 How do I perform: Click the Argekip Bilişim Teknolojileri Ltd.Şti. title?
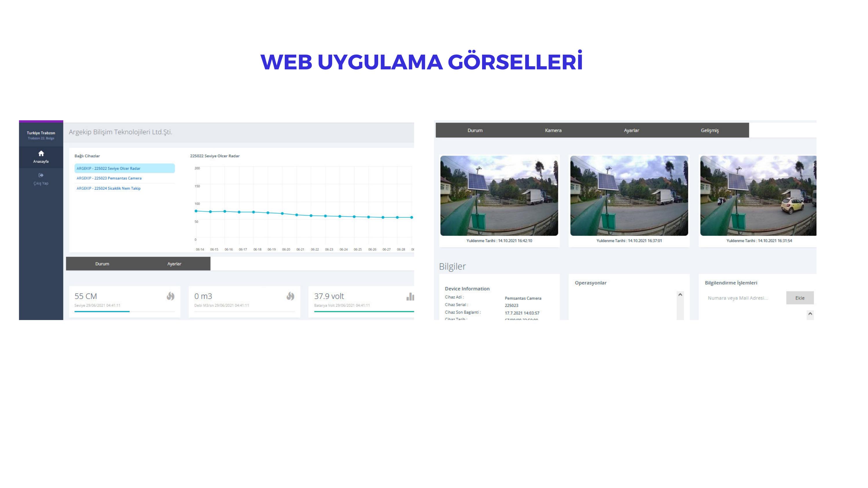point(120,132)
